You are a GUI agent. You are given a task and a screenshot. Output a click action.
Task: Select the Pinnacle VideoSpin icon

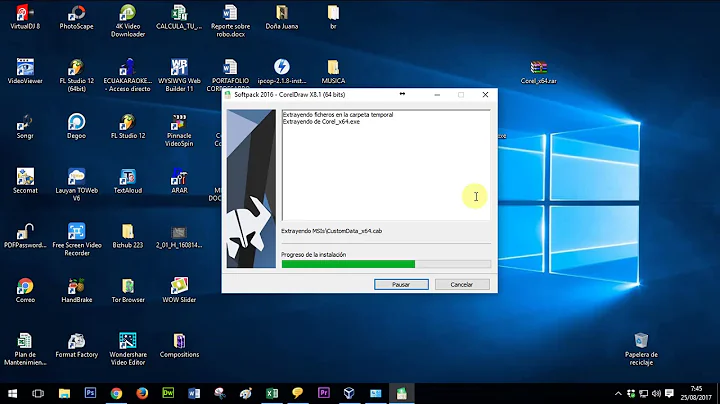(x=179, y=130)
